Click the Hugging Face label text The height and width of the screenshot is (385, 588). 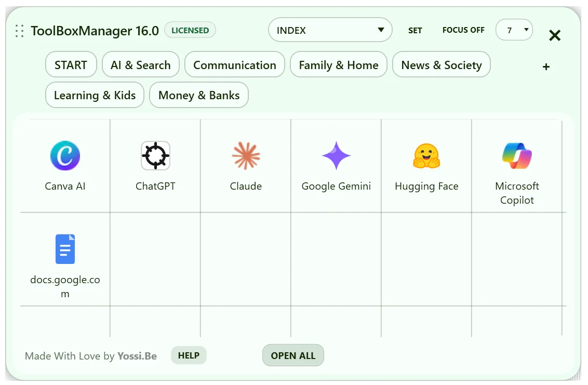(x=427, y=187)
